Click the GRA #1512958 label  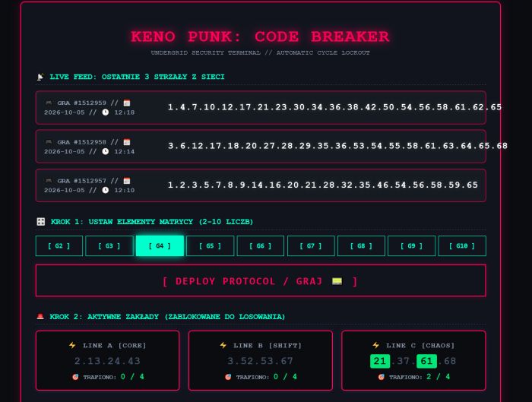(x=81, y=142)
